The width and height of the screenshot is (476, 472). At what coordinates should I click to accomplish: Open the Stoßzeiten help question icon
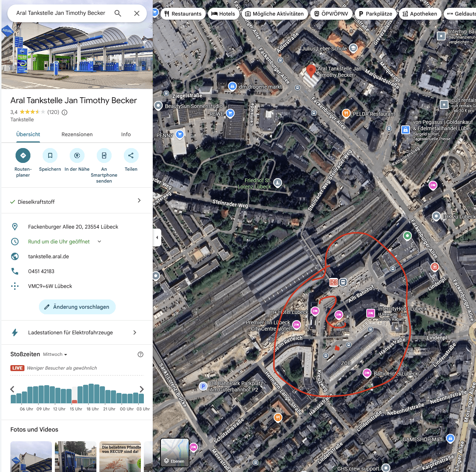pos(141,354)
